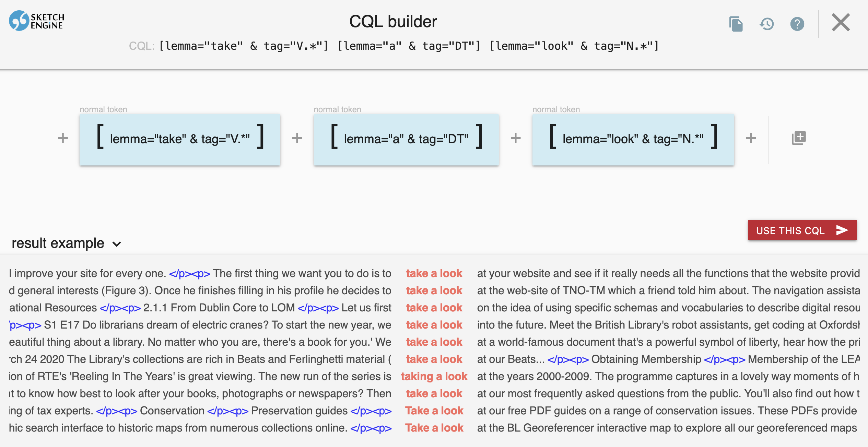Viewport: 868px width, 447px height.
Task: Add a token after the look token
Action: [751, 138]
